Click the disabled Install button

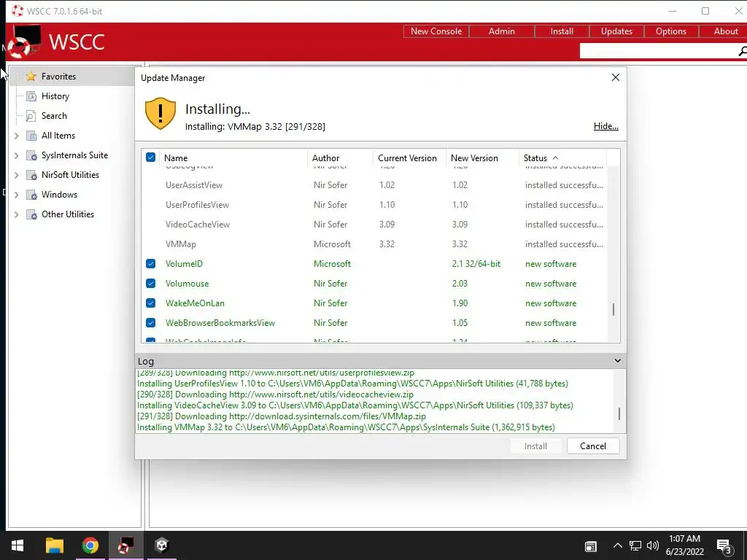coord(535,446)
